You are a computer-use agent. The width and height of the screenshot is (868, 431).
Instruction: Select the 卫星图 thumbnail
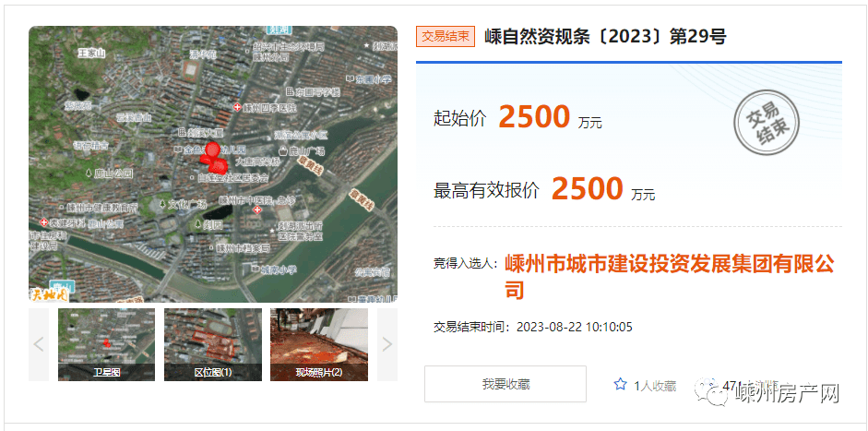tap(106, 344)
